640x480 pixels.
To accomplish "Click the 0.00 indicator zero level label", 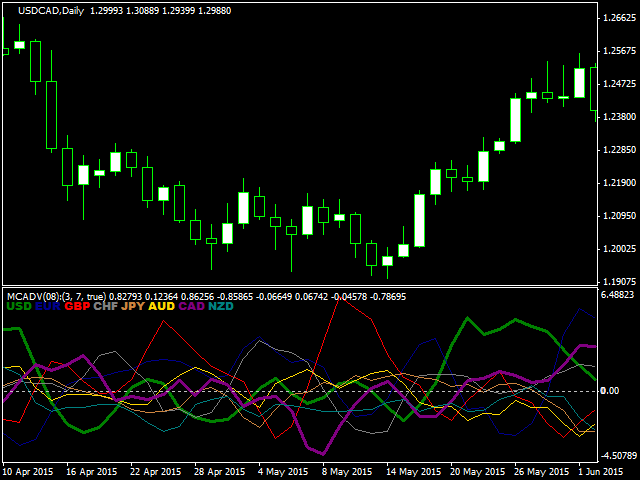I will point(610,391).
